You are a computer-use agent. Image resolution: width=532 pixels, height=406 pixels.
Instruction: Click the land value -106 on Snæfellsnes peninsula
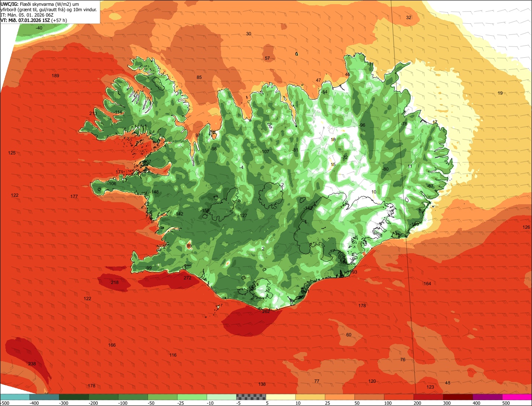(111, 183)
